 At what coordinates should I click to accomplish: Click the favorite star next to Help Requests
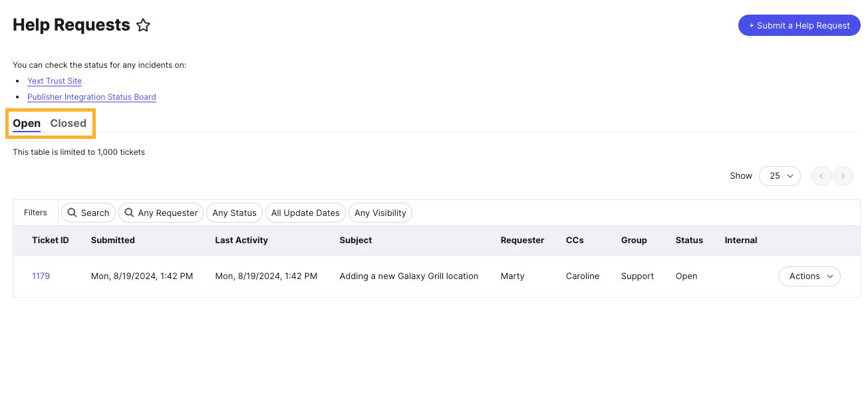(x=143, y=26)
